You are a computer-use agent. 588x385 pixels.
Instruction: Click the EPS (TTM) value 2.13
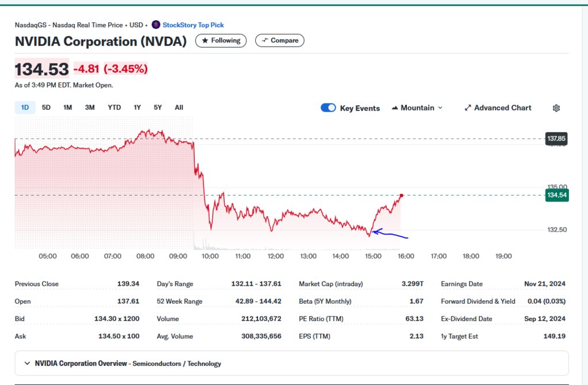point(417,336)
